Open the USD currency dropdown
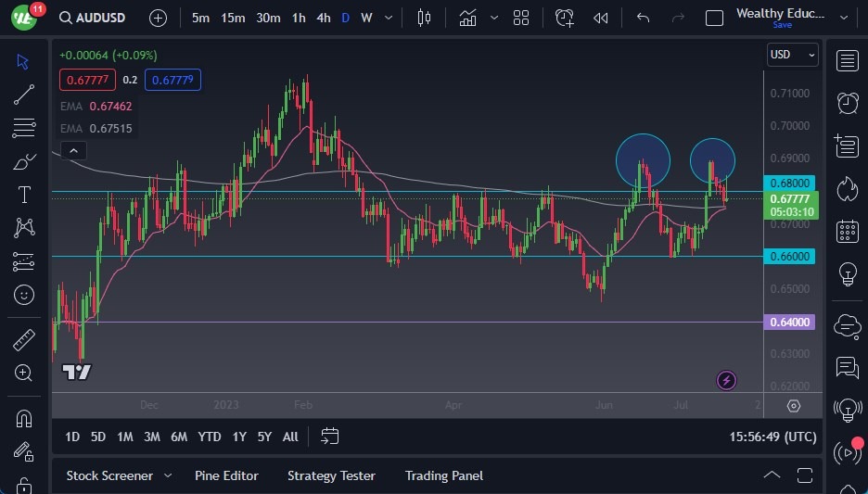Screen dimensions: 868x494 point(793,55)
